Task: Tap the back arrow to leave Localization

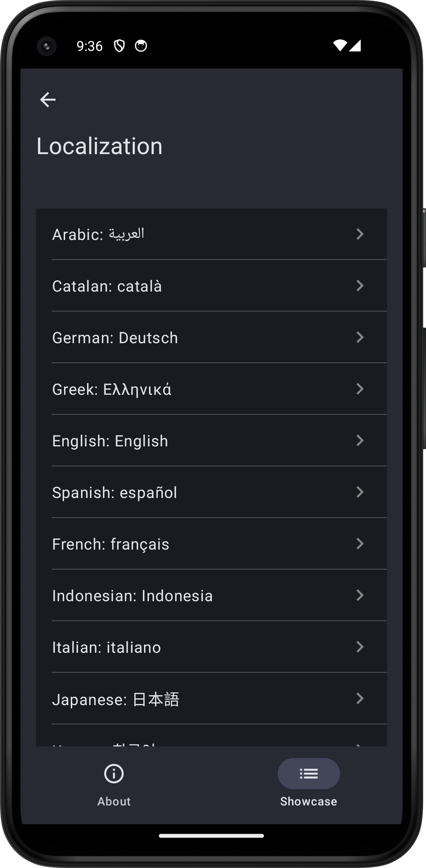Action: 48,99
